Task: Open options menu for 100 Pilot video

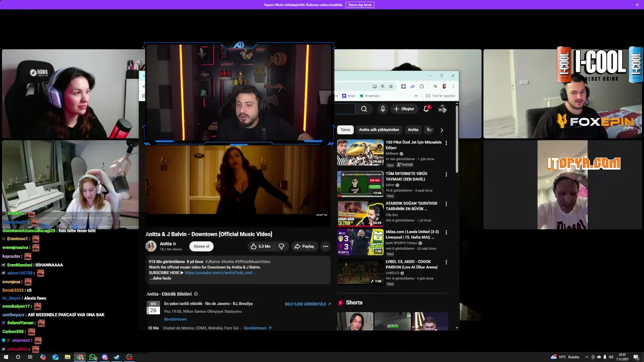Action: click(x=446, y=143)
